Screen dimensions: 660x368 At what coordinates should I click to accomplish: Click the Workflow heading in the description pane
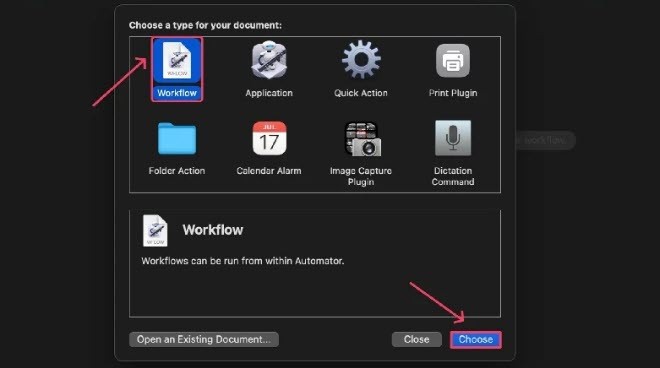pyautogui.click(x=213, y=230)
